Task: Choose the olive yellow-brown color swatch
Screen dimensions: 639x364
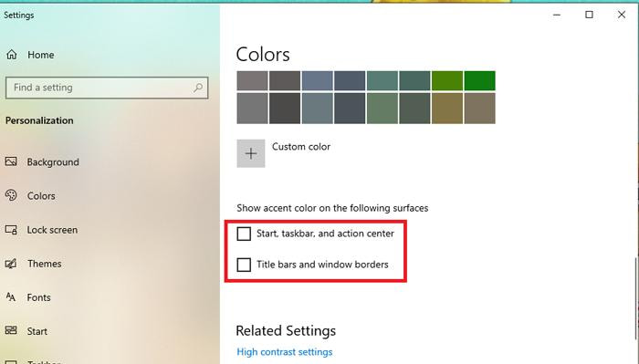Action: pyautogui.click(x=447, y=109)
